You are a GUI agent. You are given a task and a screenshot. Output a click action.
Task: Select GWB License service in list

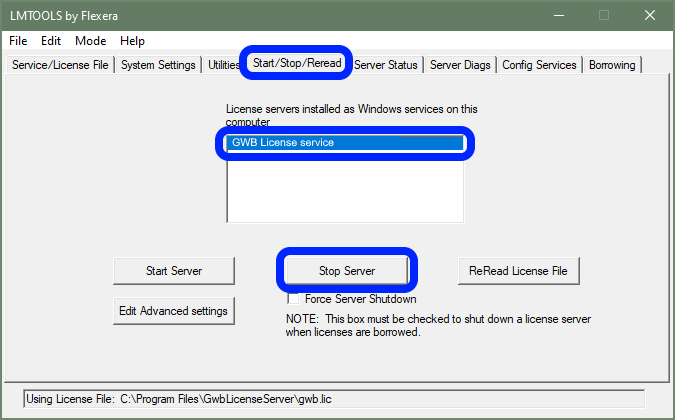click(x=345, y=142)
